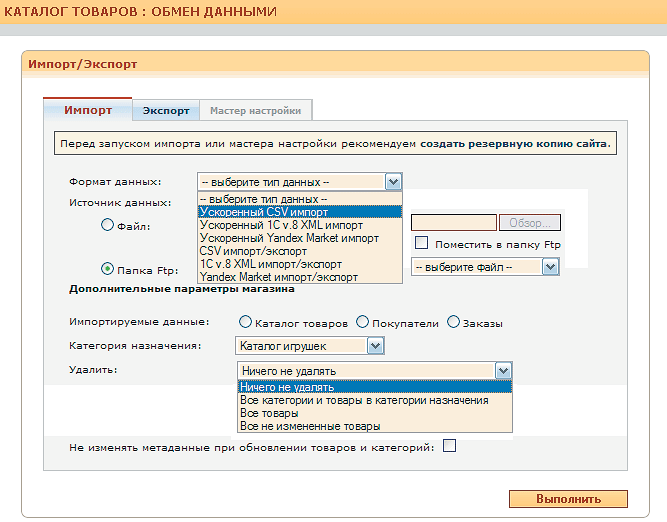This screenshot has height=522, width=667.
Task: Select the Файл radio button
Action: 108,225
